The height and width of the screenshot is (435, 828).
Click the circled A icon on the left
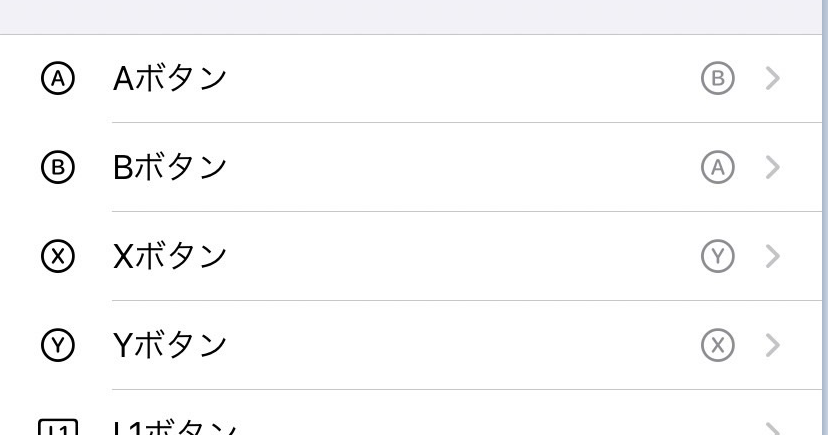tap(58, 78)
